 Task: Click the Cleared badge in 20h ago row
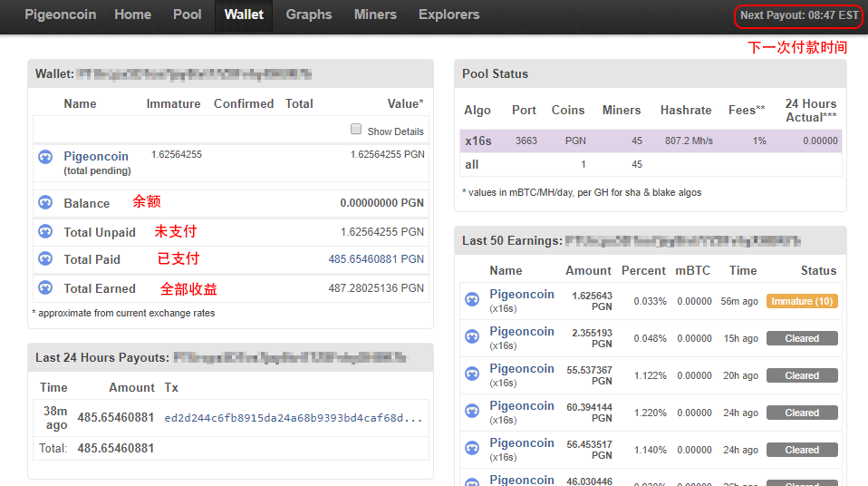(802, 375)
